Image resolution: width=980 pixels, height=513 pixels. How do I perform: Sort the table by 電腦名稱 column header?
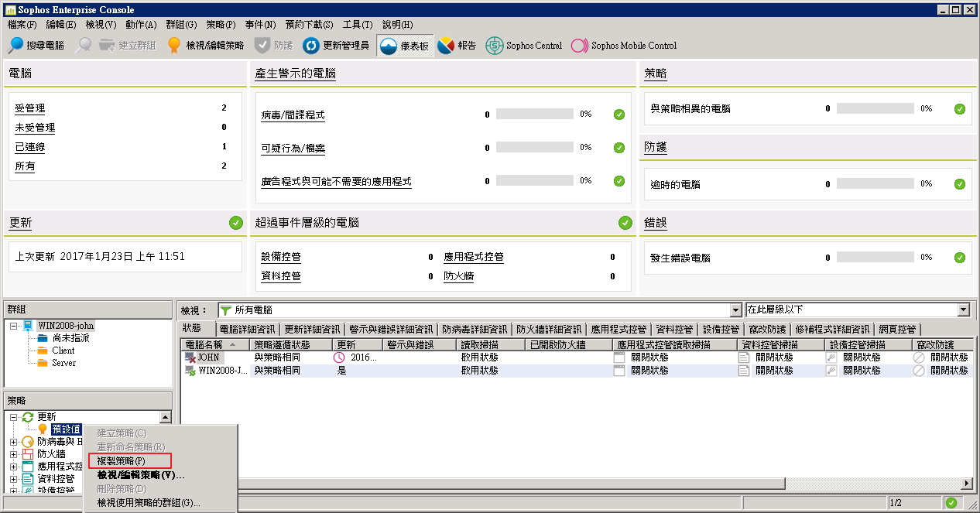click(215, 345)
